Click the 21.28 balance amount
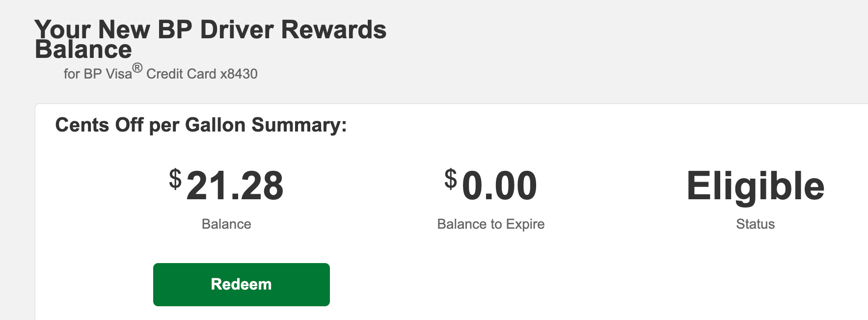 (235, 186)
